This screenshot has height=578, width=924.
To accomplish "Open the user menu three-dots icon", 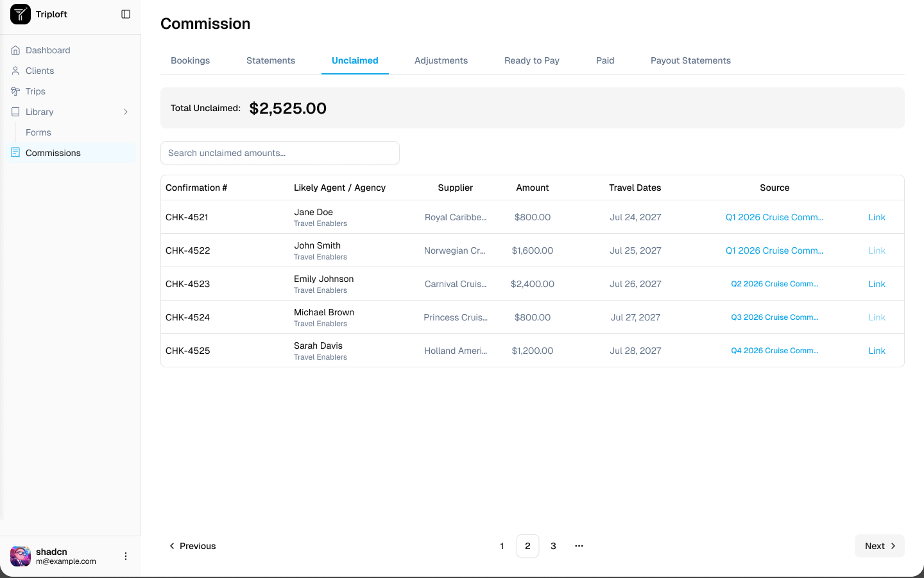I will click(x=126, y=556).
